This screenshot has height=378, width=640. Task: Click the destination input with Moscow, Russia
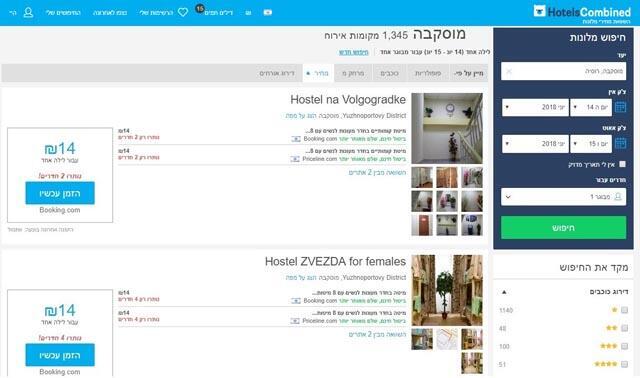[x=564, y=71]
